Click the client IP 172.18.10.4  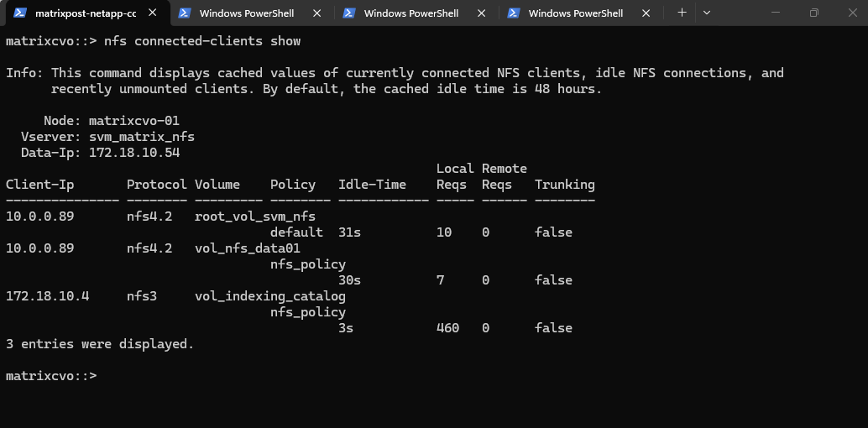click(x=47, y=296)
